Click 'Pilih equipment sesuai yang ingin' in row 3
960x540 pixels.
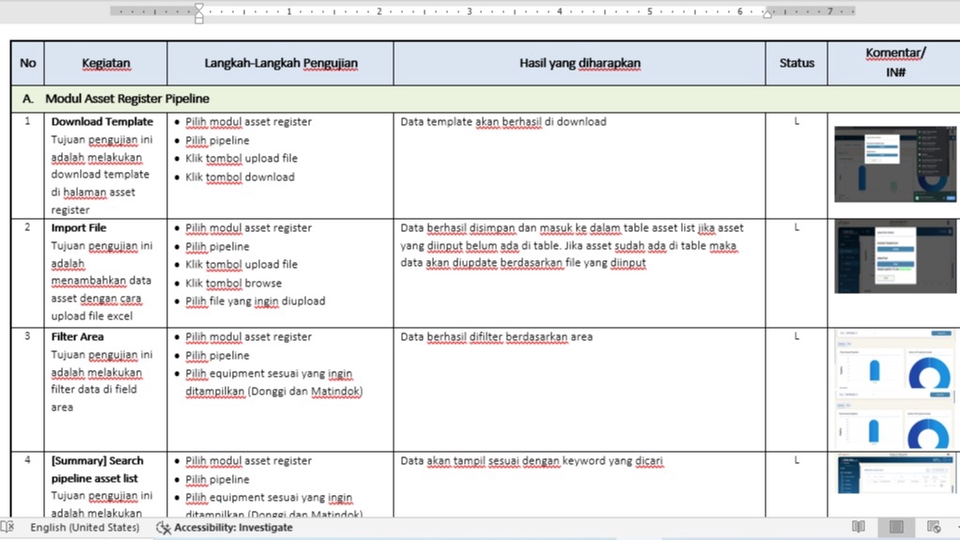point(269,373)
